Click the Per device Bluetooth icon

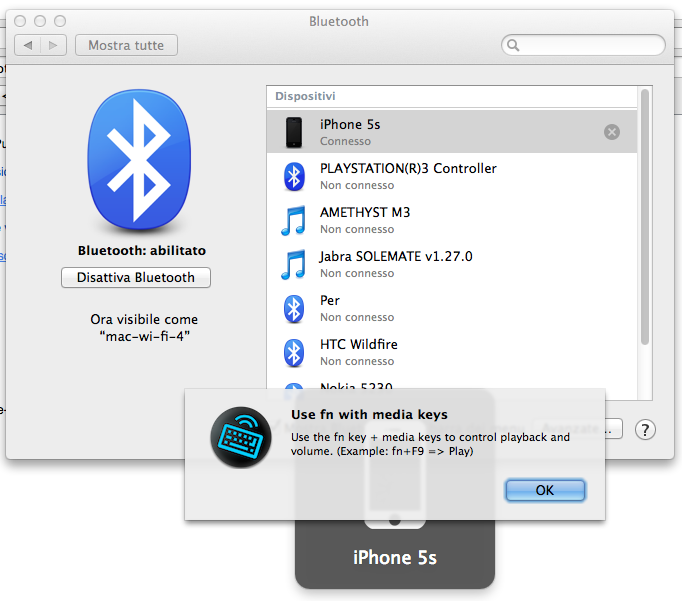tap(294, 309)
